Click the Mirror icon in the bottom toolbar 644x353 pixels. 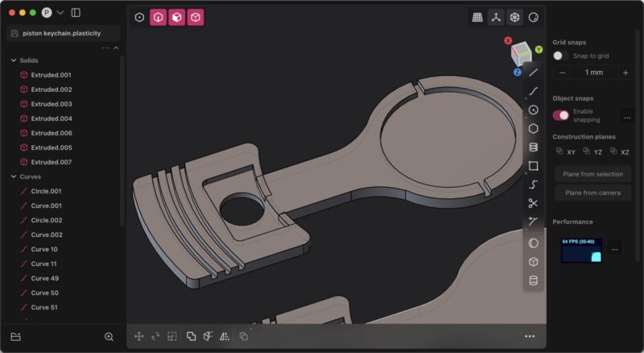click(225, 336)
